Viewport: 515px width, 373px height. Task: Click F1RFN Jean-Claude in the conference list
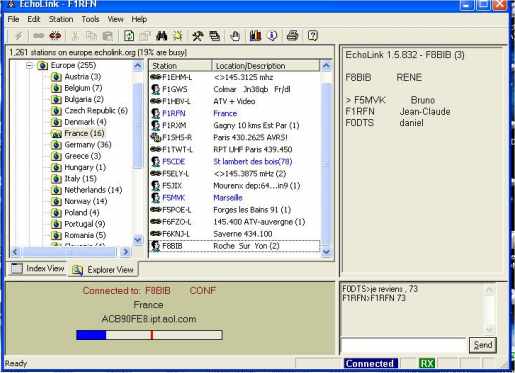398,112
